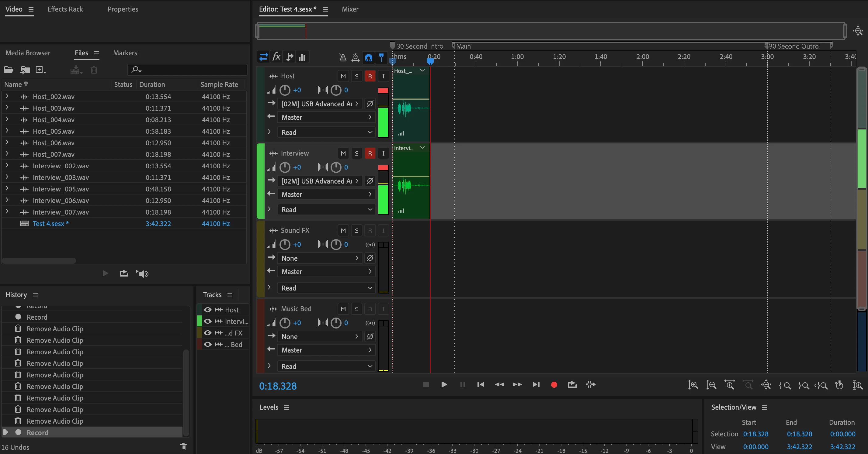
Task: Click the metronome icon
Action: (343, 58)
